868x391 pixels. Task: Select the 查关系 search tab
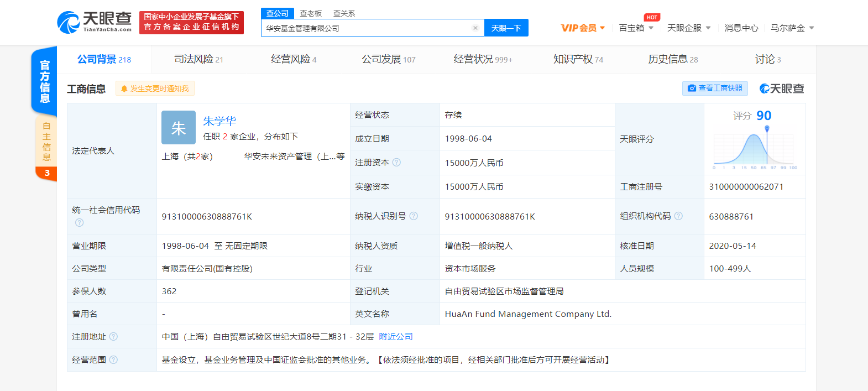[x=344, y=13]
